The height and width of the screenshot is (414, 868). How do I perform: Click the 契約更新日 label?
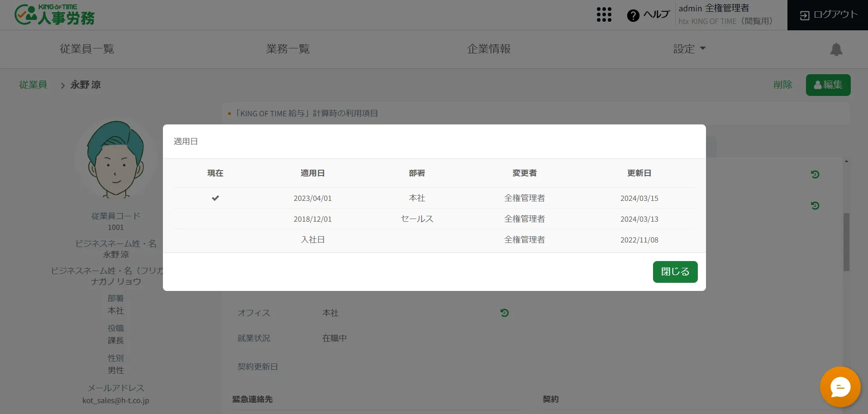click(x=258, y=366)
